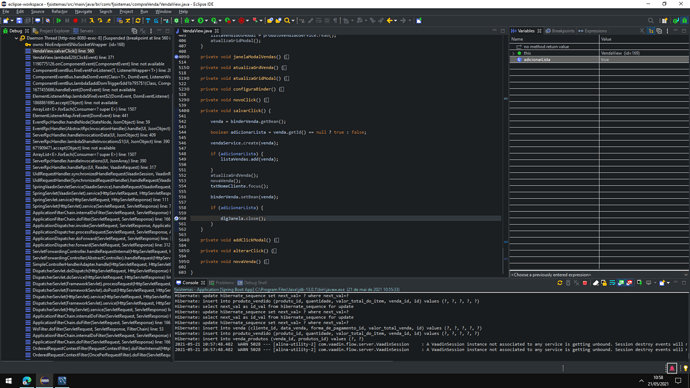Click the Skip All Breakpoints toolbar icon

[x=48, y=21]
